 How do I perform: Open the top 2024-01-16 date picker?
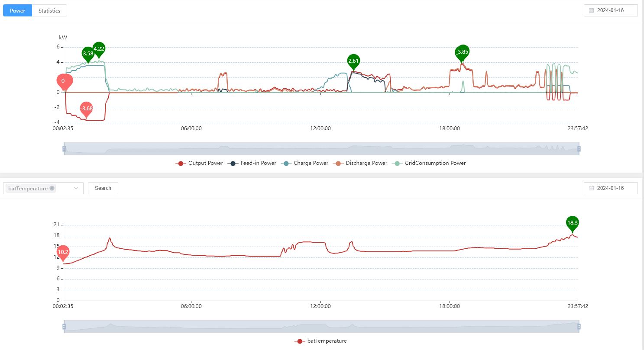pyautogui.click(x=611, y=10)
